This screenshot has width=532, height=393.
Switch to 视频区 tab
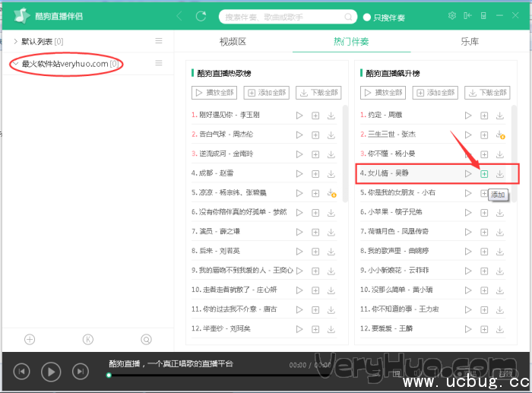(233, 41)
